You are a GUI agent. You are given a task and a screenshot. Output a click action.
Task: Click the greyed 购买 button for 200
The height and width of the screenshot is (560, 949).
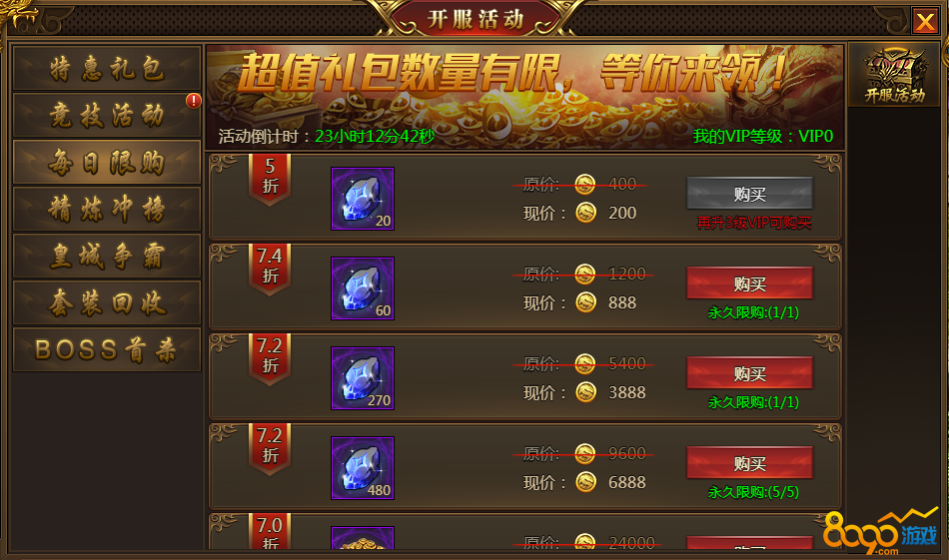tap(750, 194)
